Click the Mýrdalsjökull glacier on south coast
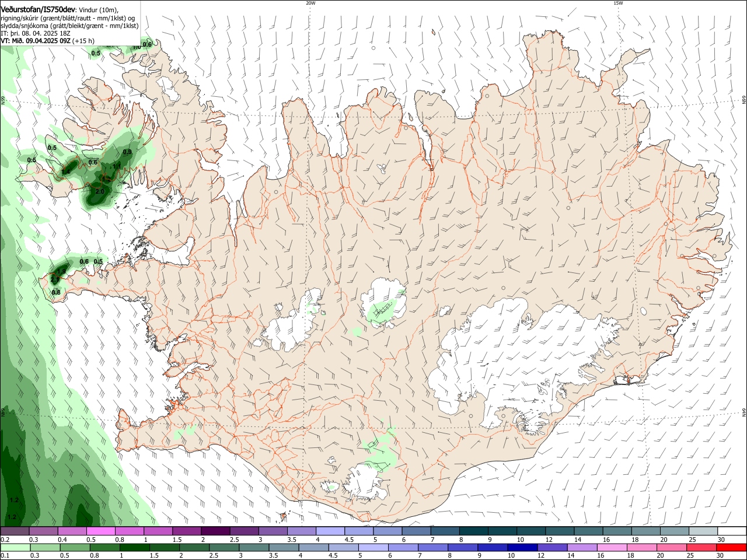 pyautogui.click(x=366, y=482)
